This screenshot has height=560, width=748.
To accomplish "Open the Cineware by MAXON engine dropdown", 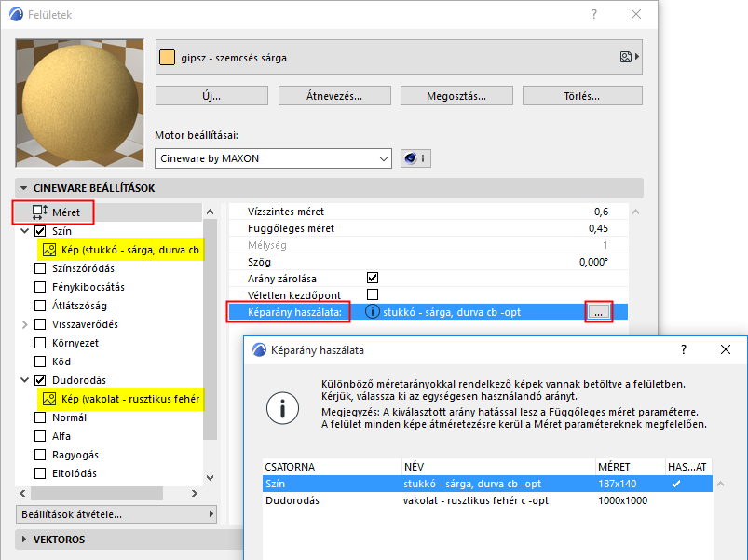I will click(x=273, y=158).
